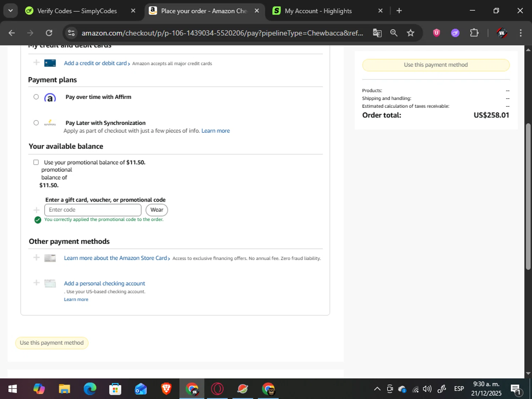The height and width of the screenshot is (399, 532).
Task: Focus the Enter code input field
Action: pos(93,210)
